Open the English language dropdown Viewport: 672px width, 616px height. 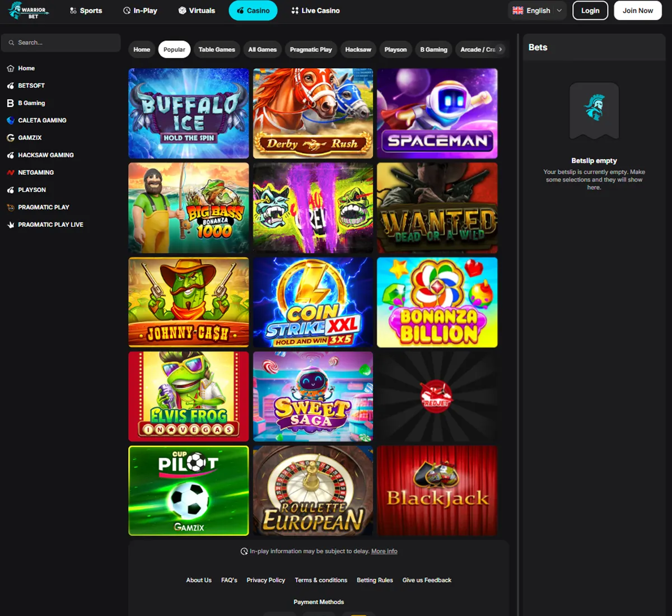pos(537,11)
